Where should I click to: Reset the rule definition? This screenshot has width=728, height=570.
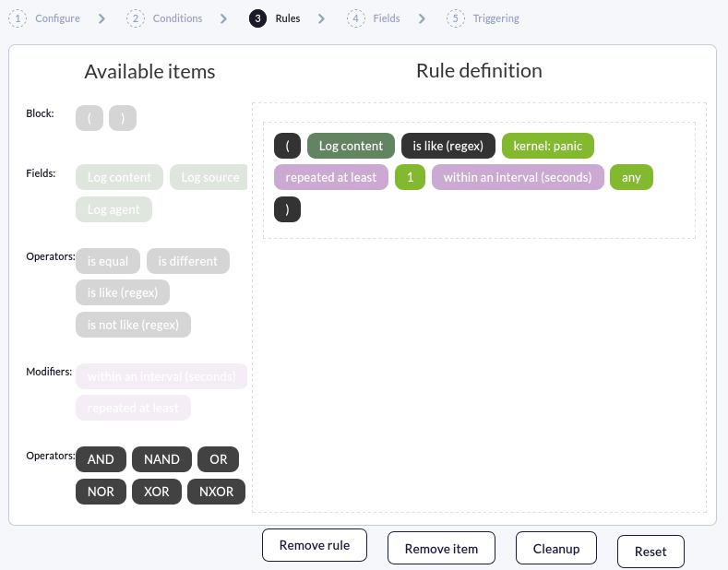pyautogui.click(x=650, y=552)
